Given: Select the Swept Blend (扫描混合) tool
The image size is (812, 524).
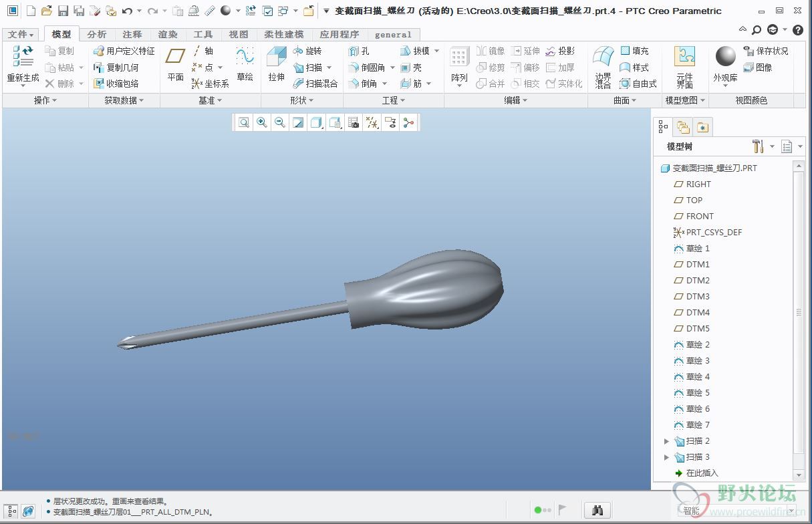Looking at the screenshot, I should click(x=315, y=84).
